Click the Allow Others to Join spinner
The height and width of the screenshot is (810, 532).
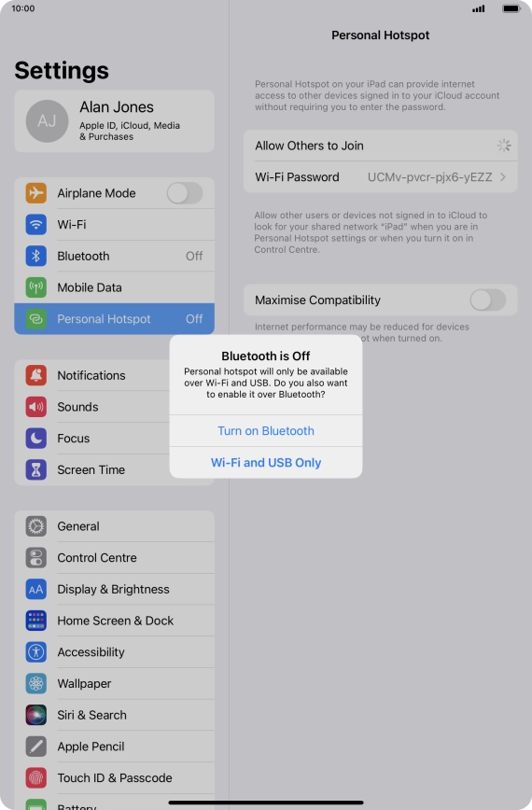click(x=504, y=146)
